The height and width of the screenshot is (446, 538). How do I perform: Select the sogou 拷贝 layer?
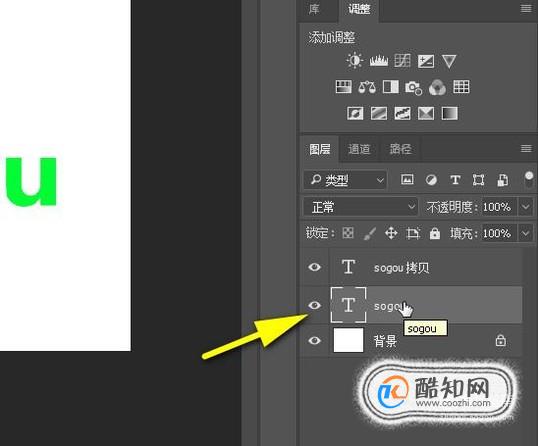pos(426,267)
